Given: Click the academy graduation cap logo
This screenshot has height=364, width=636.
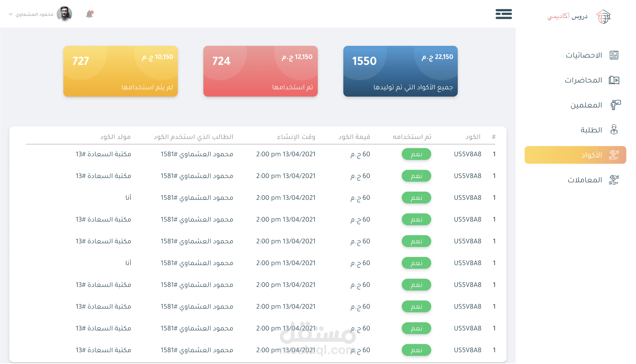Looking at the screenshot, I should pyautogui.click(x=603, y=16).
